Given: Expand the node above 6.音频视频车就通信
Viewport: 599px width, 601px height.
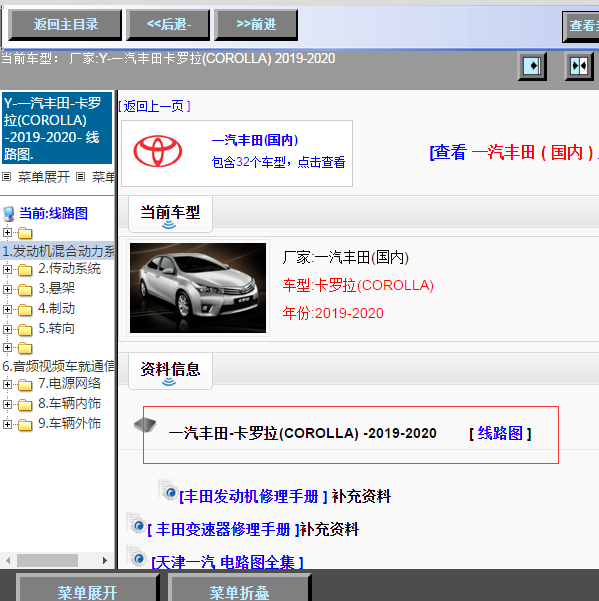Looking at the screenshot, I should [7, 347].
